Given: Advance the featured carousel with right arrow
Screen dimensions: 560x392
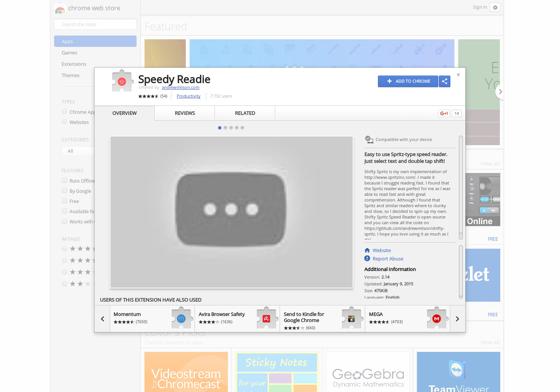Looking at the screenshot, I should point(500,91).
